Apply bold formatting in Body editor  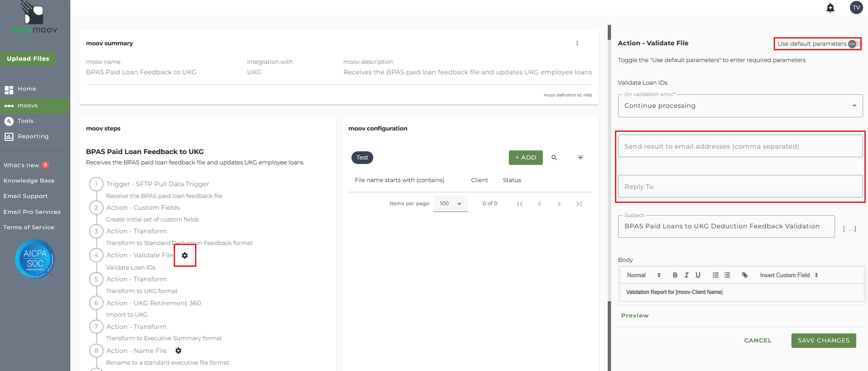[x=675, y=275]
